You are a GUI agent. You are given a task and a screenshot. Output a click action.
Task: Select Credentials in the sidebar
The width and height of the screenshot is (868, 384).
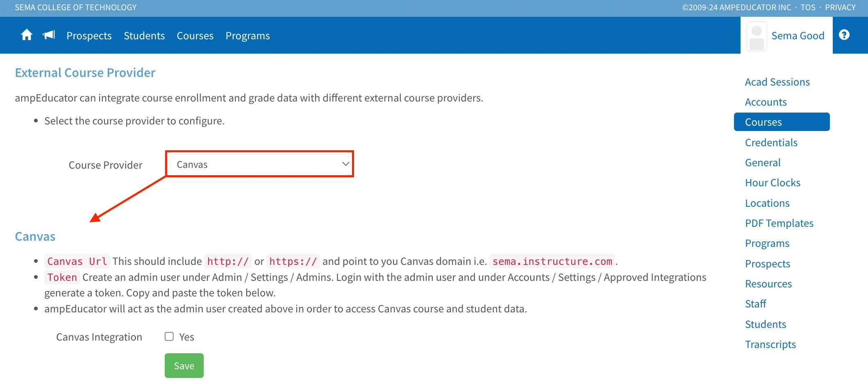[771, 142]
